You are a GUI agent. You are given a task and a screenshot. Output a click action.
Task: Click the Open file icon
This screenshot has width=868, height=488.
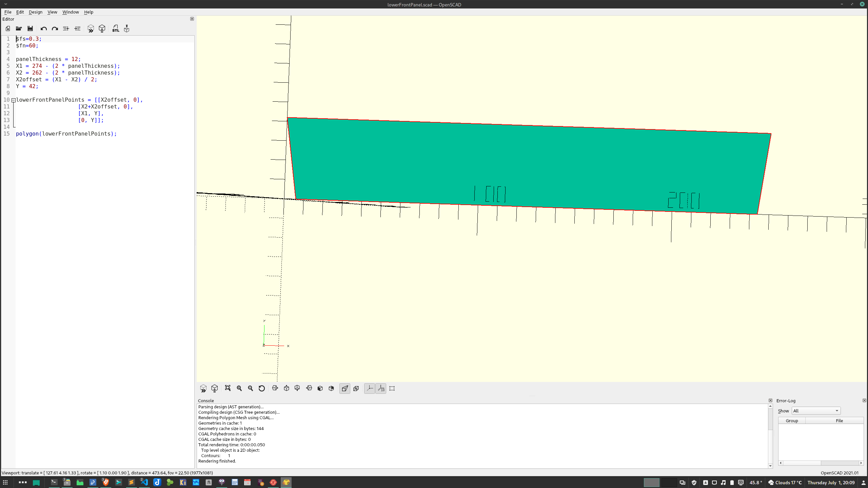19,28
